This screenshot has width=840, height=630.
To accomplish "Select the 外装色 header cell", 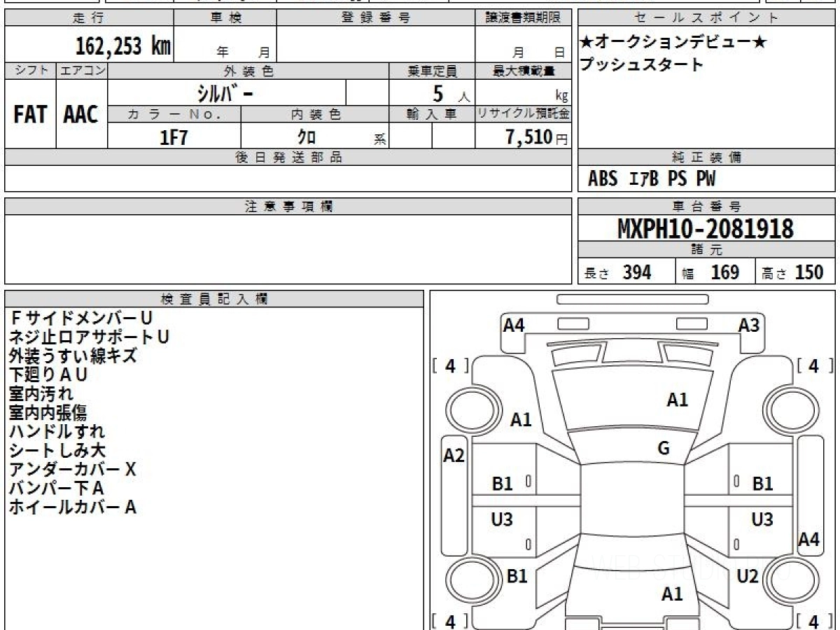I will tap(248, 71).
